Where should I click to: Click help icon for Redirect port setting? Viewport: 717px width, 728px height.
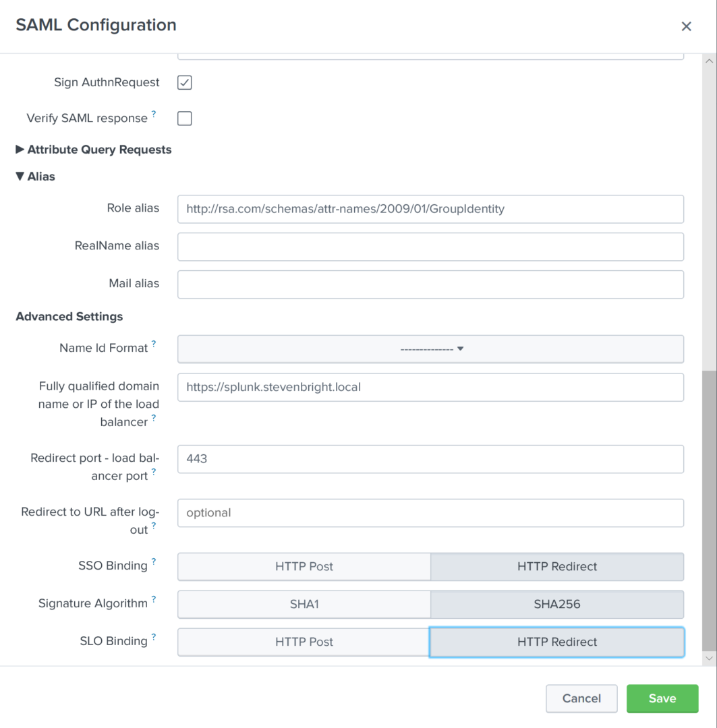tap(154, 473)
